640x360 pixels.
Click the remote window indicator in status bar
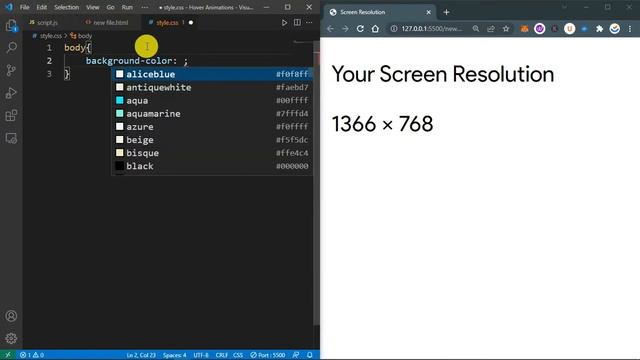point(7,355)
